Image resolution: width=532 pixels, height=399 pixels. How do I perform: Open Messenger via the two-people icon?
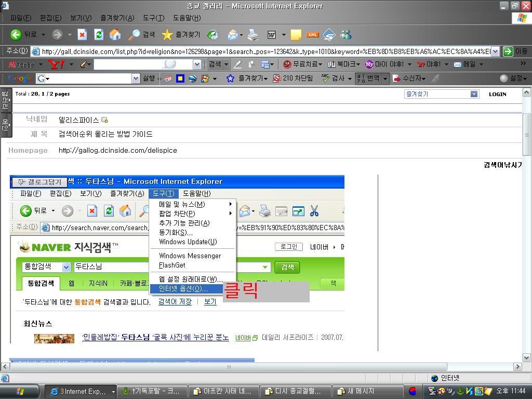pyautogui.click(x=346, y=34)
